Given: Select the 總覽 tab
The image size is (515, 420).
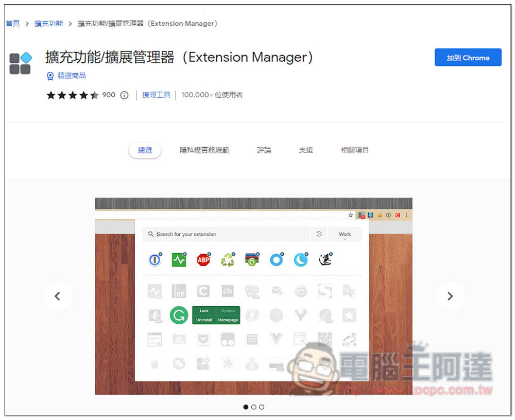Looking at the screenshot, I should click(x=145, y=150).
